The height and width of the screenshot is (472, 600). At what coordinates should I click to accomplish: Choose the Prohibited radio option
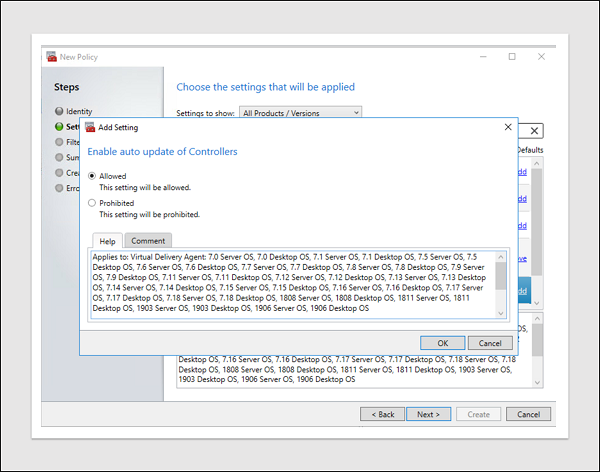[x=93, y=203]
